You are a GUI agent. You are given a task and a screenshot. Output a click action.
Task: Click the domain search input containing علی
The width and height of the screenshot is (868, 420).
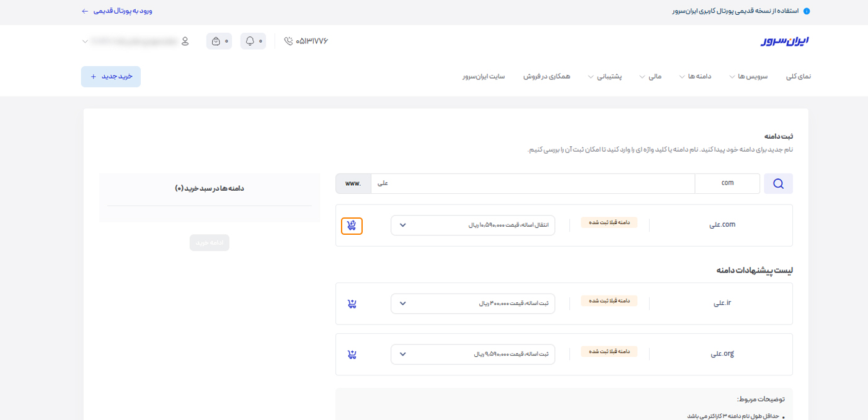coord(533,183)
